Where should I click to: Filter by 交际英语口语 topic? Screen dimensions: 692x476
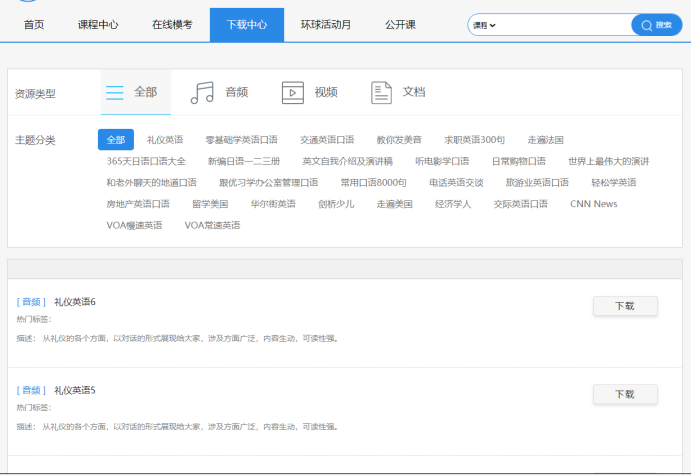point(520,204)
